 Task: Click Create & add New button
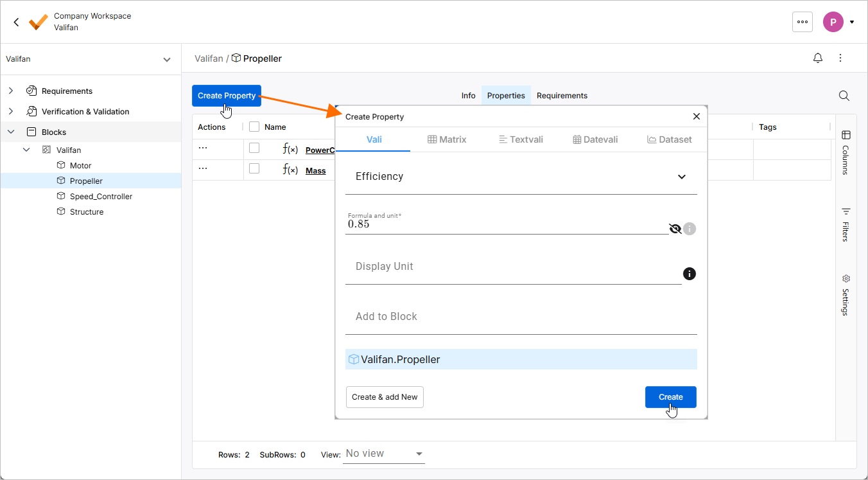(x=385, y=397)
